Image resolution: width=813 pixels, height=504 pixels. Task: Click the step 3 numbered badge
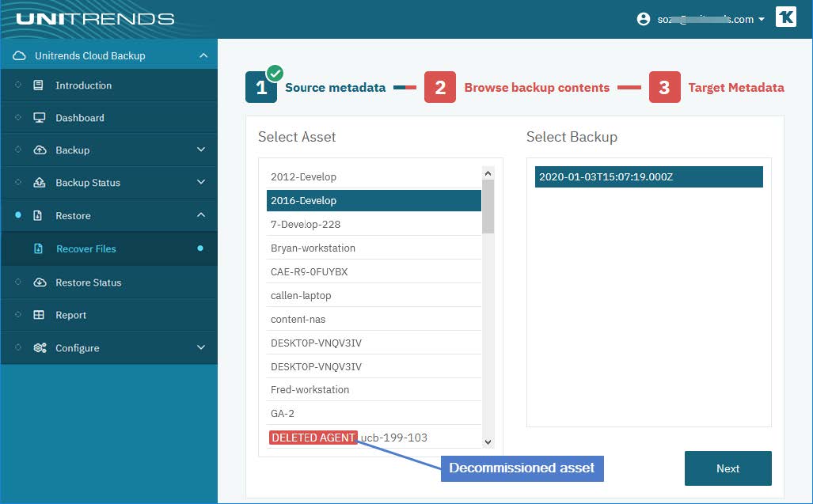point(665,87)
